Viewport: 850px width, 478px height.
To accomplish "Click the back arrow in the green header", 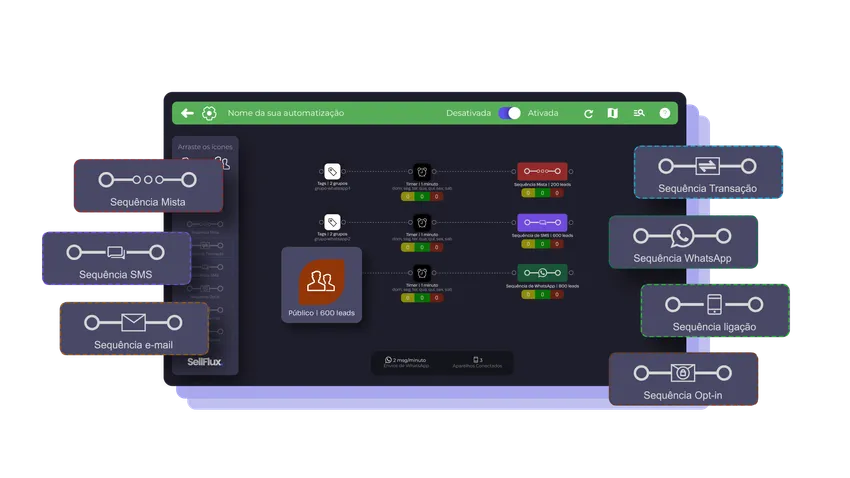I will [x=187, y=113].
